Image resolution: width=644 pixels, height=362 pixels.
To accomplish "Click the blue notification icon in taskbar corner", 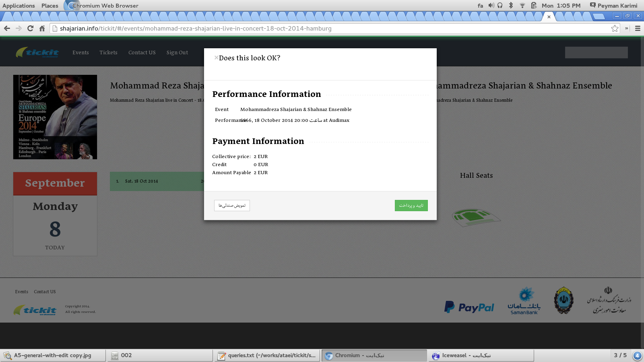I will coord(637,356).
